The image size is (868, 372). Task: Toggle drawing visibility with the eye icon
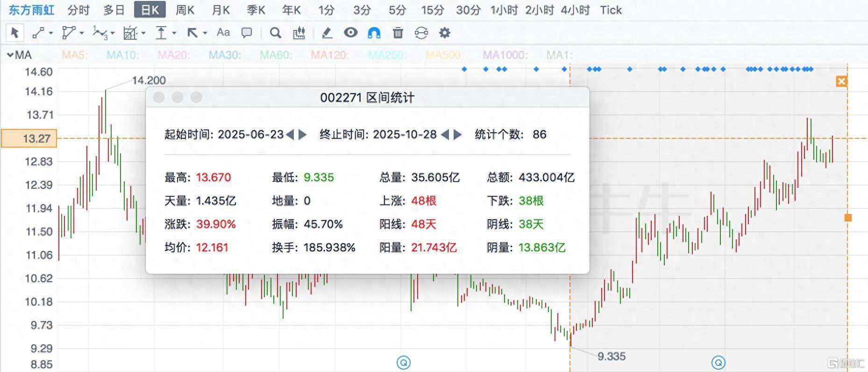pyautogui.click(x=350, y=33)
